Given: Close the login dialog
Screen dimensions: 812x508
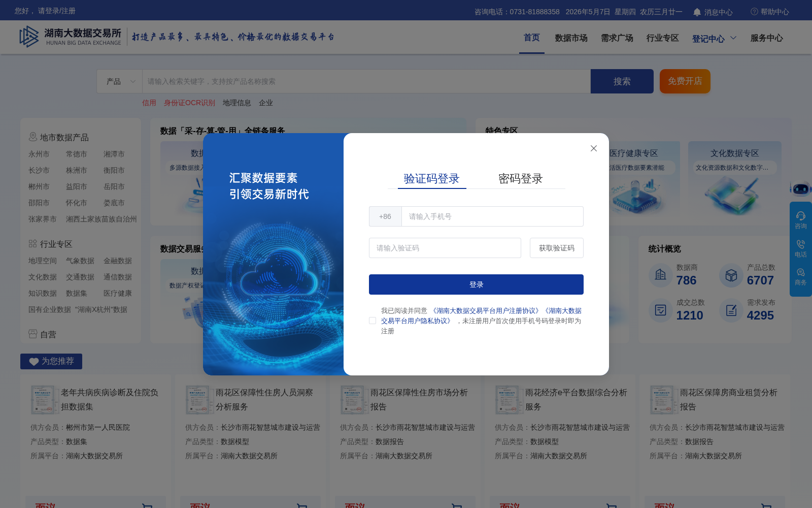Looking at the screenshot, I should [x=594, y=148].
